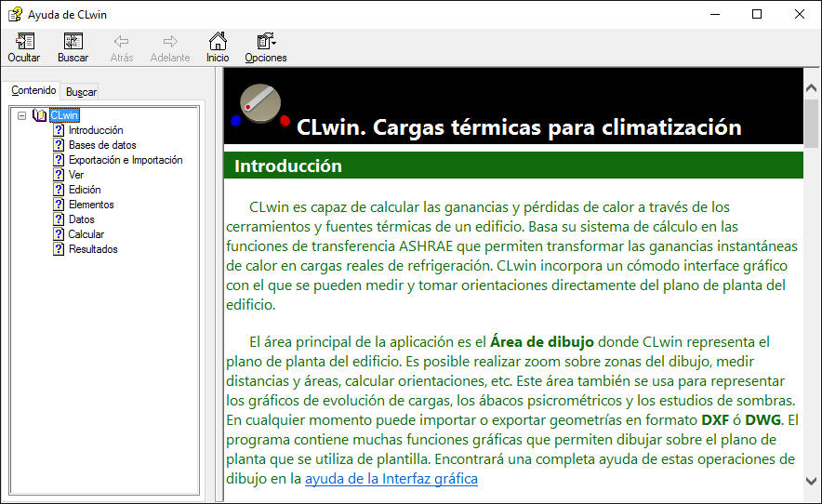Open the Resultados topic icon
Viewport: 822px width, 504px height.
(x=59, y=249)
